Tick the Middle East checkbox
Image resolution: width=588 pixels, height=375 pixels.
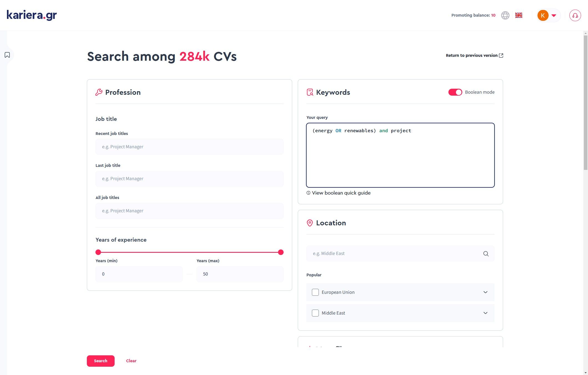[x=315, y=313]
